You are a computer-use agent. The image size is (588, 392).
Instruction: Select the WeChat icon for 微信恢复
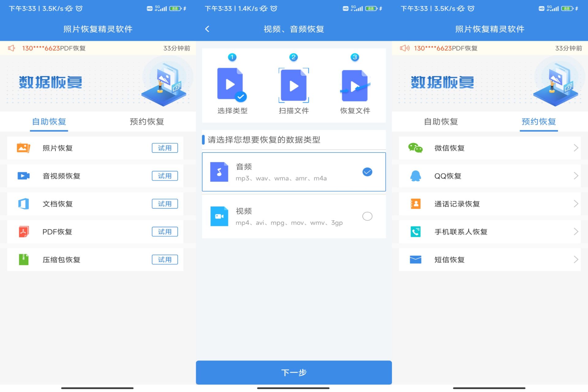(415, 148)
